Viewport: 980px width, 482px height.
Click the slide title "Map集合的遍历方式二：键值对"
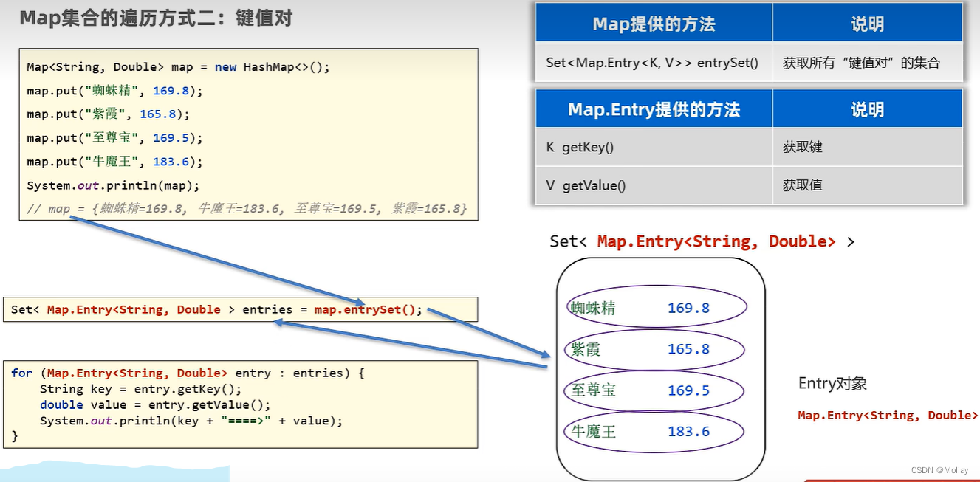pyautogui.click(x=156, y=18)
